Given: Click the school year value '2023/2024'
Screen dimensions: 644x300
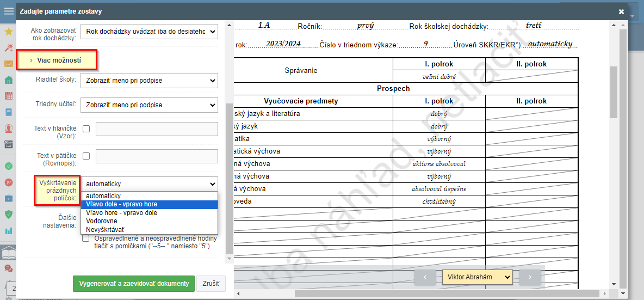Looking at the screenshot, I should [x=283, y=44].
